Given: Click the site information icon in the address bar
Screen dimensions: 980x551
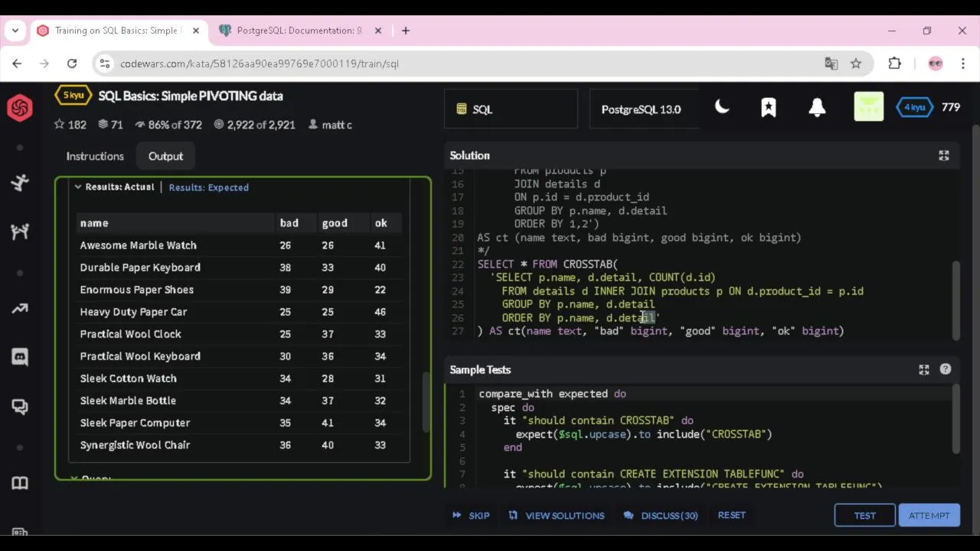Looking at the screenshot, I should click(106, 64).
